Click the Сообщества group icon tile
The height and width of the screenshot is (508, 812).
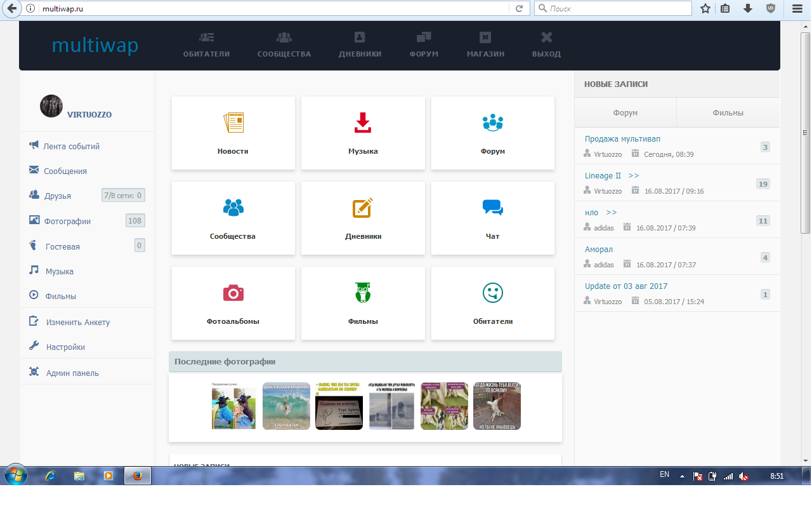(x=233, y=208)
